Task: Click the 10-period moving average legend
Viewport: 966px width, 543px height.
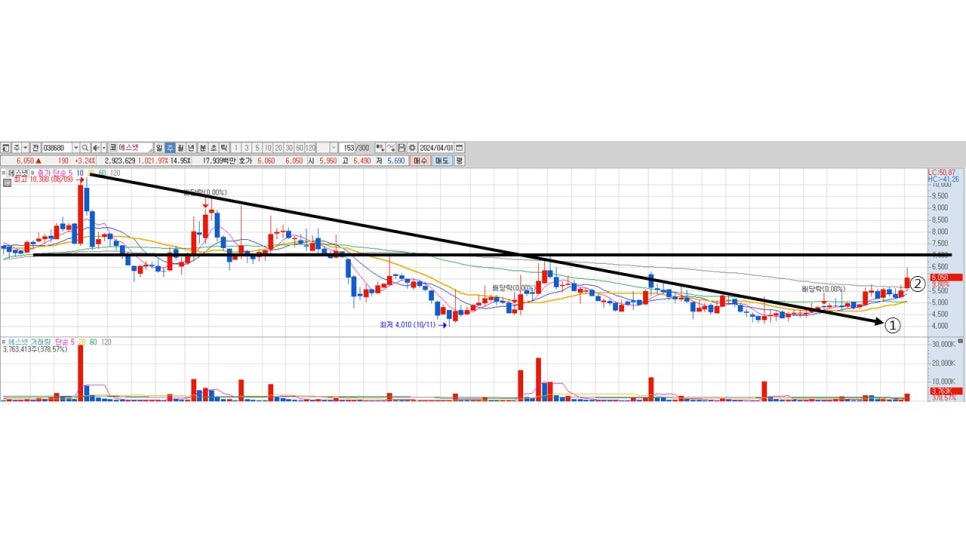Action: [80, 173]
